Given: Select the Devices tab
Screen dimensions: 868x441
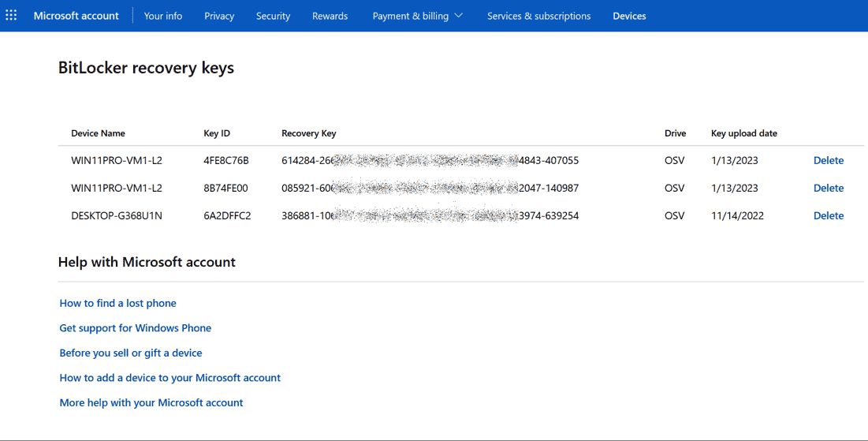Looking at the screenshot, I should (x=629, y=16).
